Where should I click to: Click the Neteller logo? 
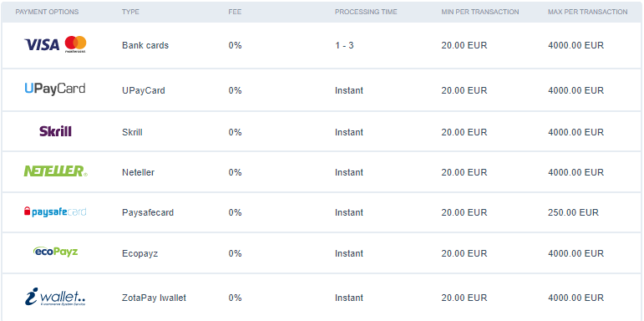[x=55, y=171]
